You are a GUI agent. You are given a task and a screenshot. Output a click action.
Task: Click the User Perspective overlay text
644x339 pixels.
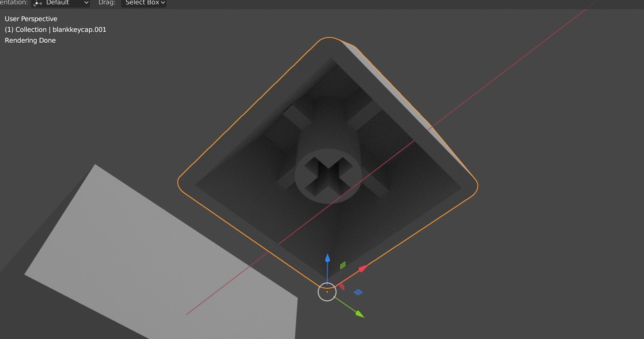(x=31, y=19)
